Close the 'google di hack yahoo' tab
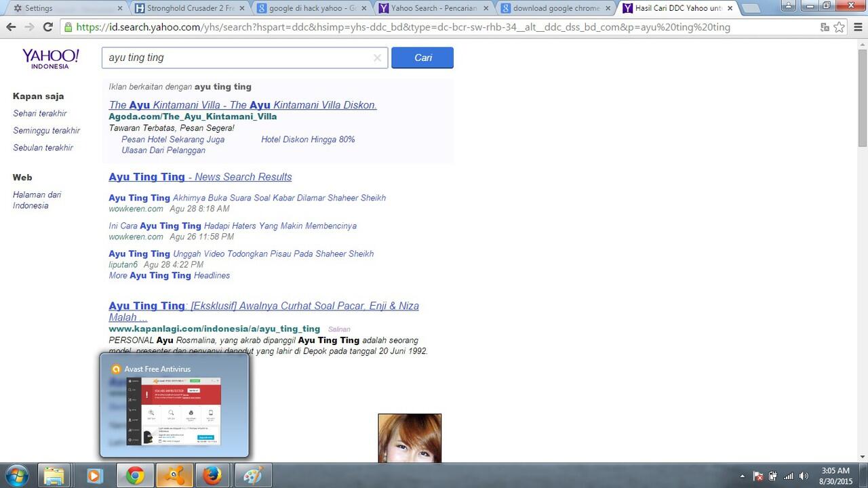The height and width of the screenshot is (488, 868). (363, 8)
